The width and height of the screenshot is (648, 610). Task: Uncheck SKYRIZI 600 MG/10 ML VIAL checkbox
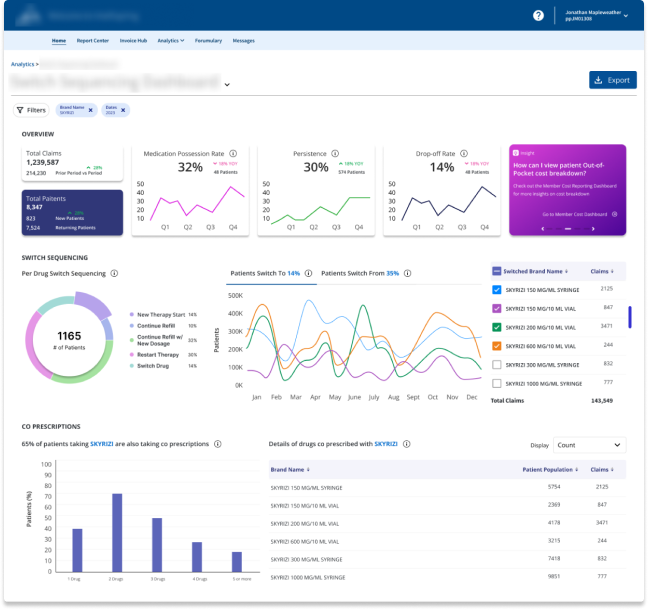[497, 346]
